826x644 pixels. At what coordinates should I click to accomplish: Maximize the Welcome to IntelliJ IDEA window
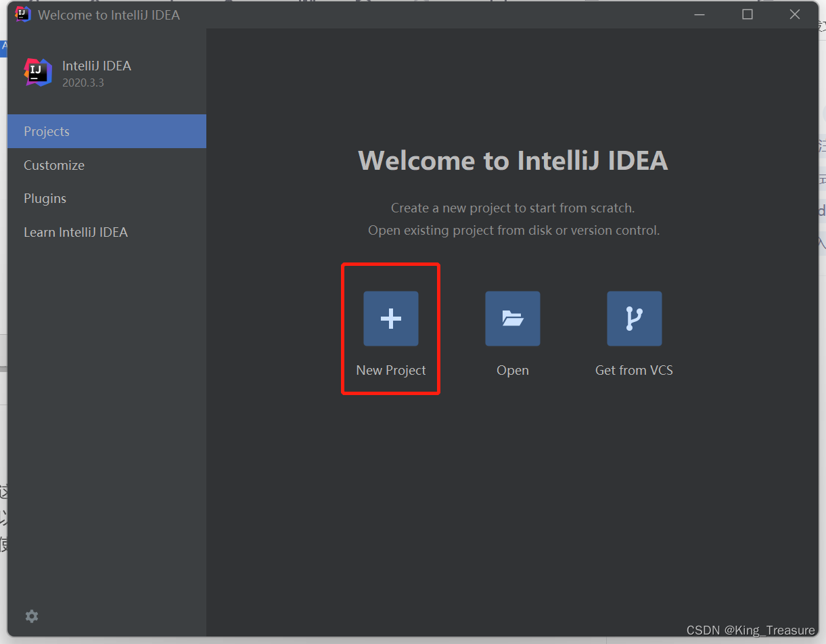748,14
